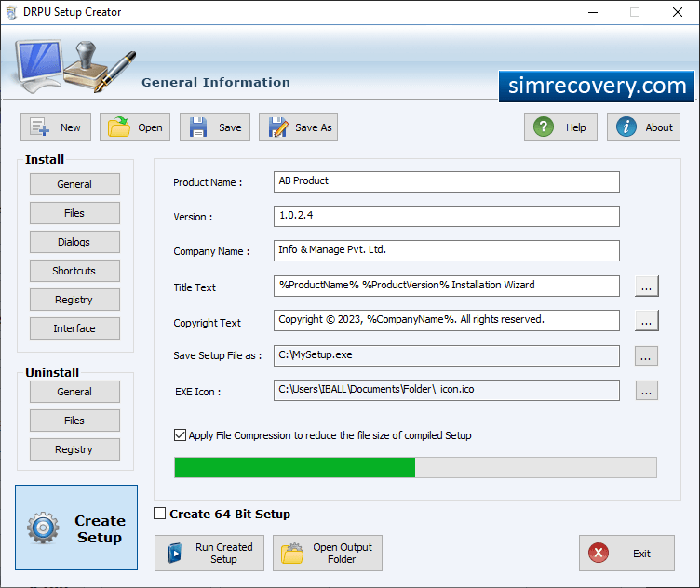Open the Install Registry section
Screen dimensions: 700x588
(x=74, y=300)
